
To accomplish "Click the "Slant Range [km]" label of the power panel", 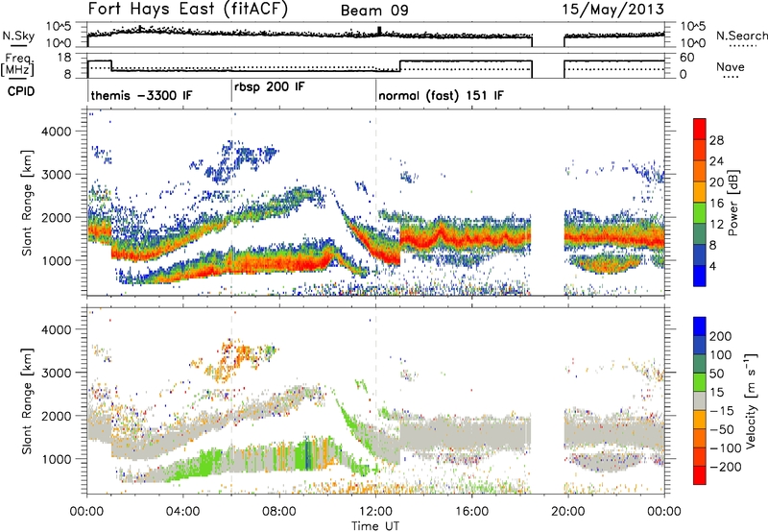I will click(28, 203).
